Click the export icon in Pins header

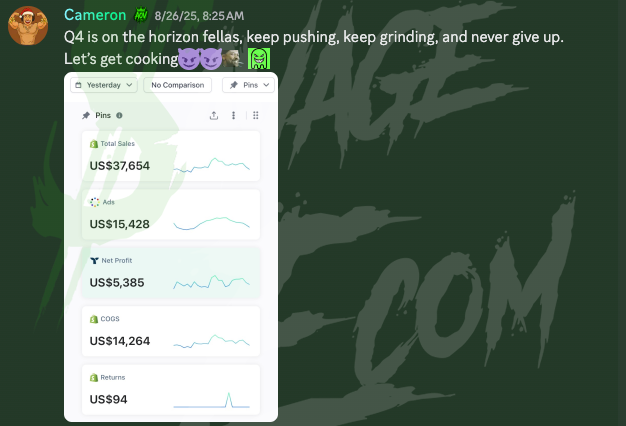(213, 116)
